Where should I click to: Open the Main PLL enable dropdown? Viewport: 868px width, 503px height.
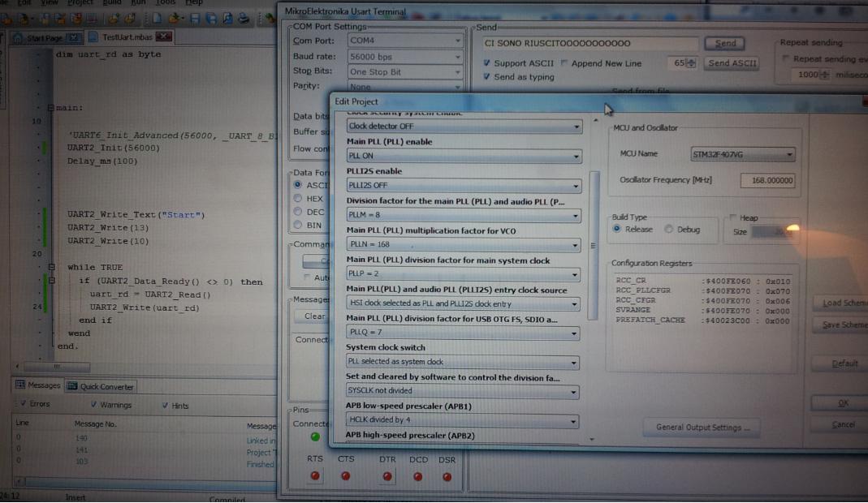coord(464,156)
